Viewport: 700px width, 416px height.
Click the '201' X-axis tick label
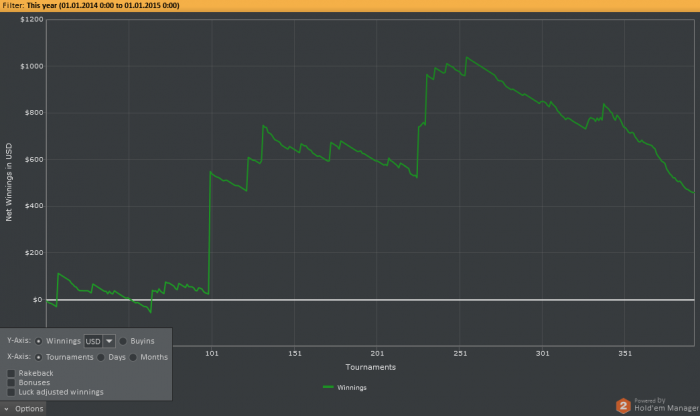point(377,354)
